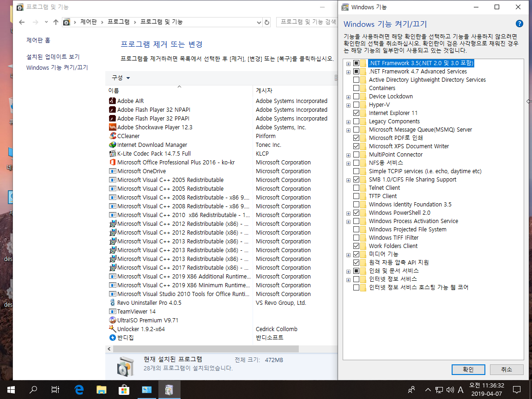The image size is (532, 399).
Task: Click the K-Lite Codec Pack icon
Action: coord(112,153)
